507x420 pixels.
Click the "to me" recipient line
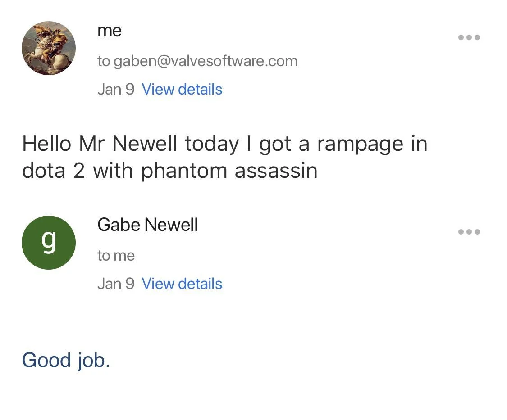pyautogui.click(x=116, y=255)
